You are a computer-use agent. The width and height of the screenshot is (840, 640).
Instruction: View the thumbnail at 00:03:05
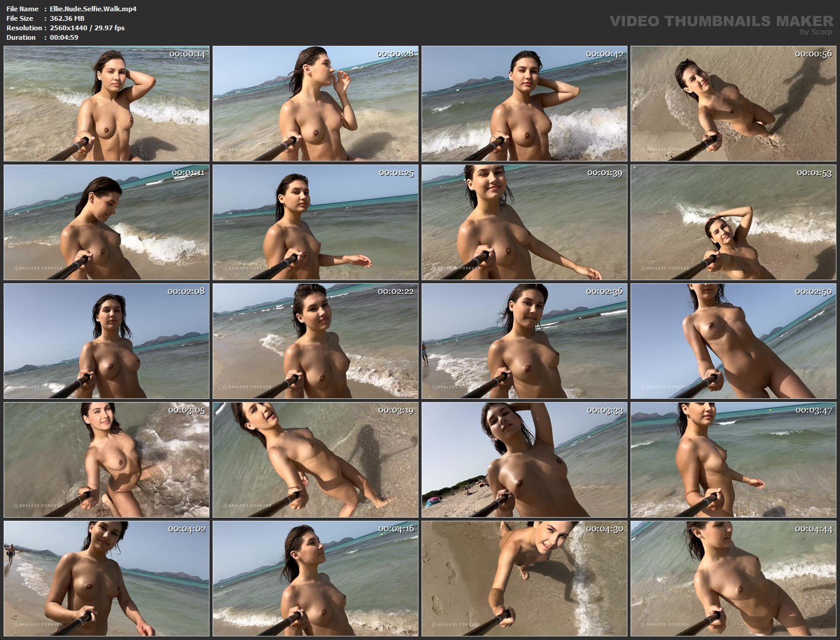pos(107,460)
